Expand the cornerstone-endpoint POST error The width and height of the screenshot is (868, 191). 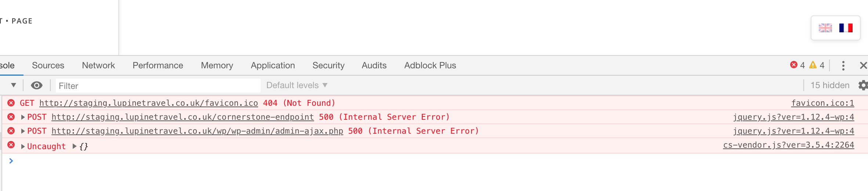(x=23, y=117)
